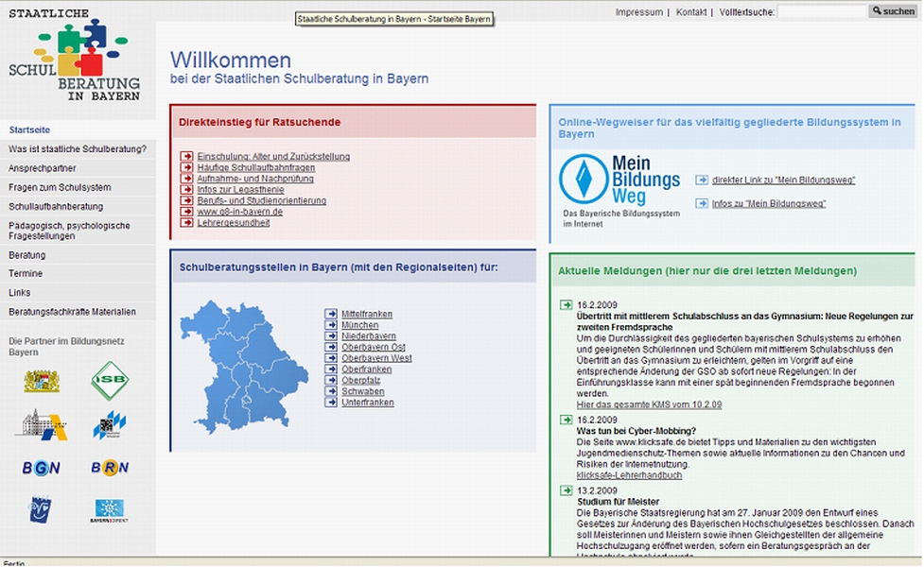Click the castle building partner logo
The width and height of the screenshot is (924, 567).
tap(41, 423)
